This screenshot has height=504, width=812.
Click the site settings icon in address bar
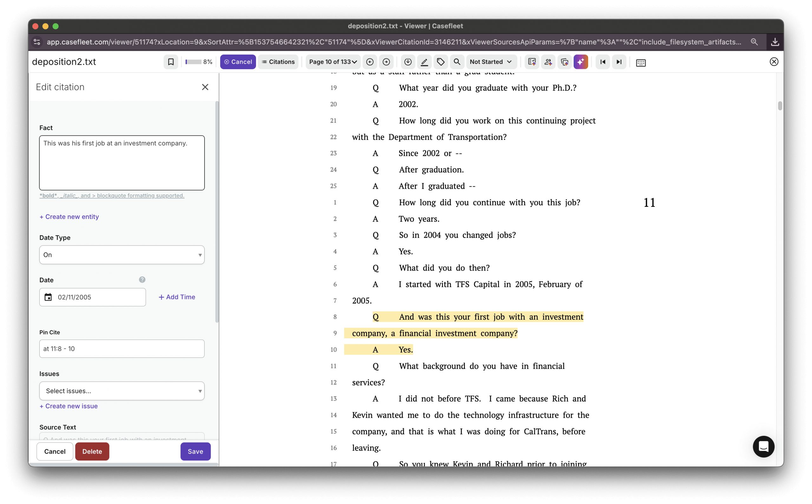[x=37, y=42]
